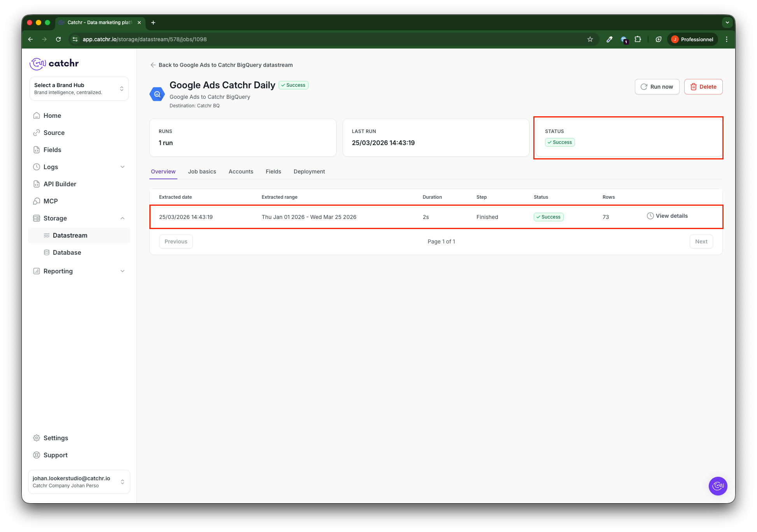Expand the Logs sidebar section
Screen dimensions: 757x532
pos(123,167)
